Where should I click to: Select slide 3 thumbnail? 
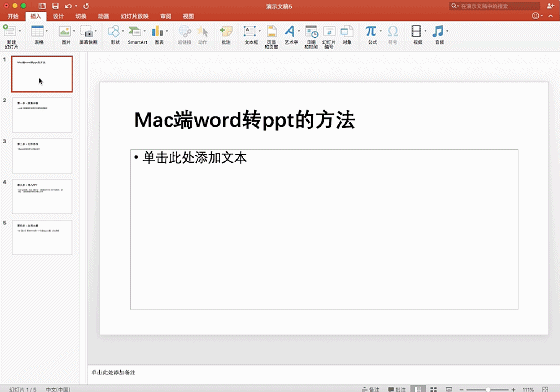42,156
